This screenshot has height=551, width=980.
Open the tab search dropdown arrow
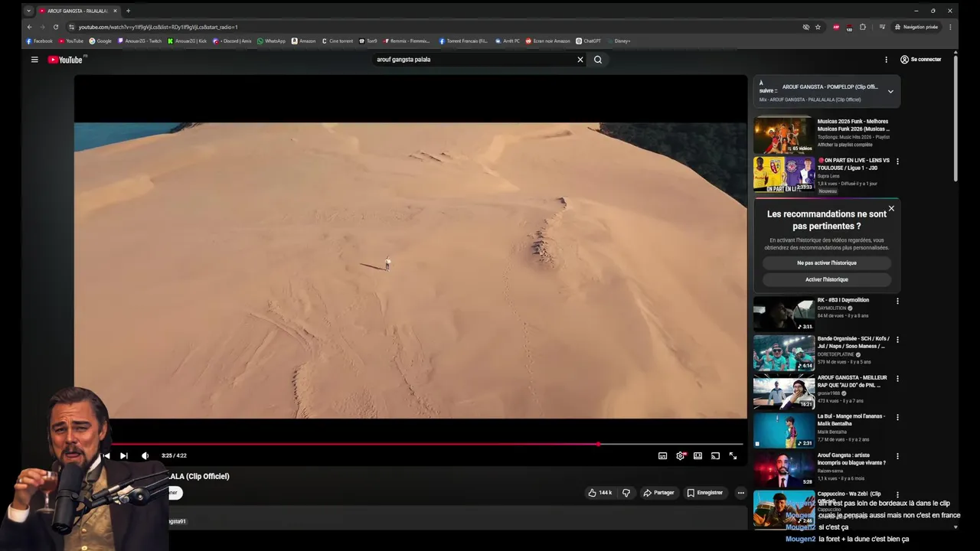tap(28, 11)
